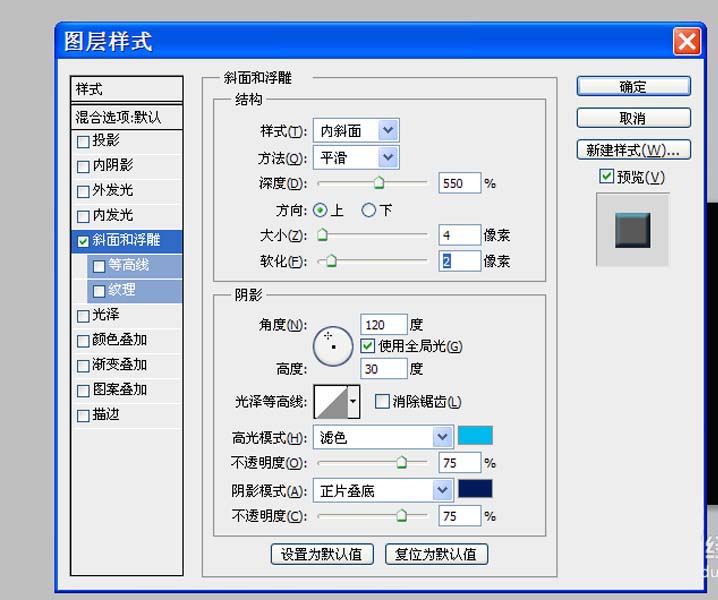
Task: Click shadow opacity 75 field
Action: point(459,516)
